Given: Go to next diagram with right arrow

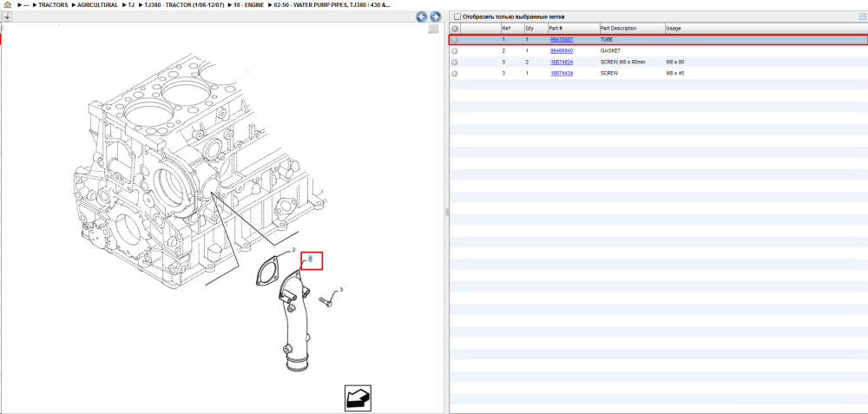Looking at the screenshot, I should coord(435,16).
